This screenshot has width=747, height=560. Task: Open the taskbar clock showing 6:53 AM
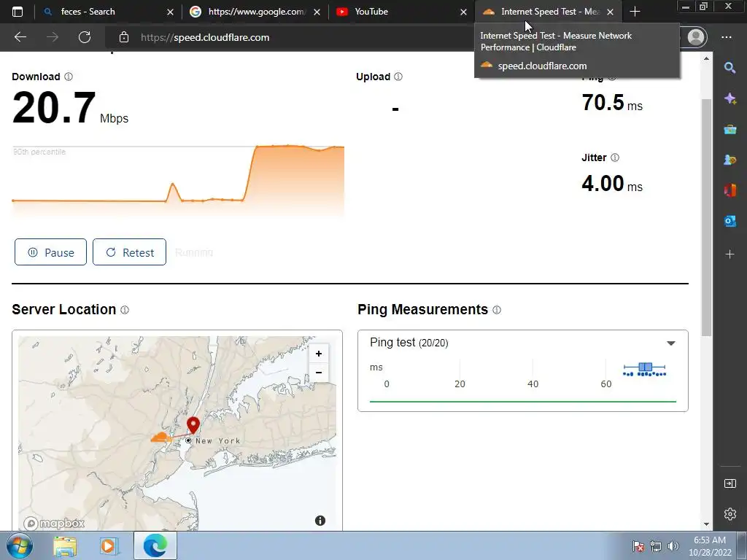coord(710,546)
